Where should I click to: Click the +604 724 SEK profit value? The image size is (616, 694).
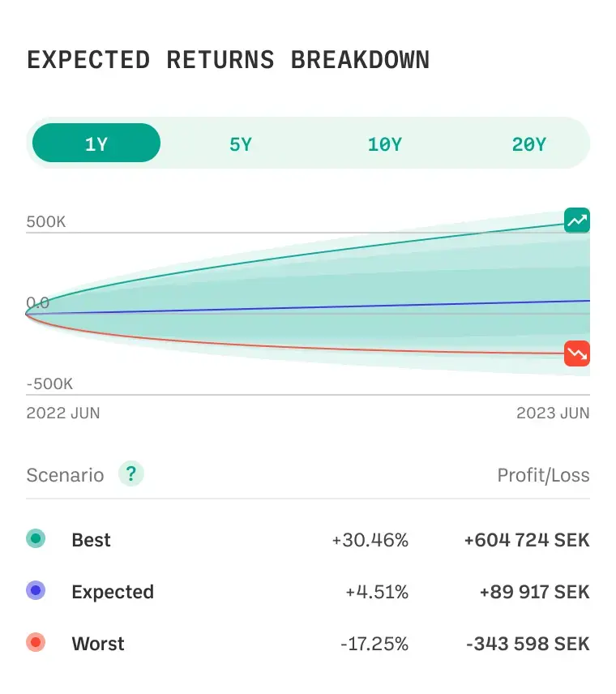pos(527,540)
